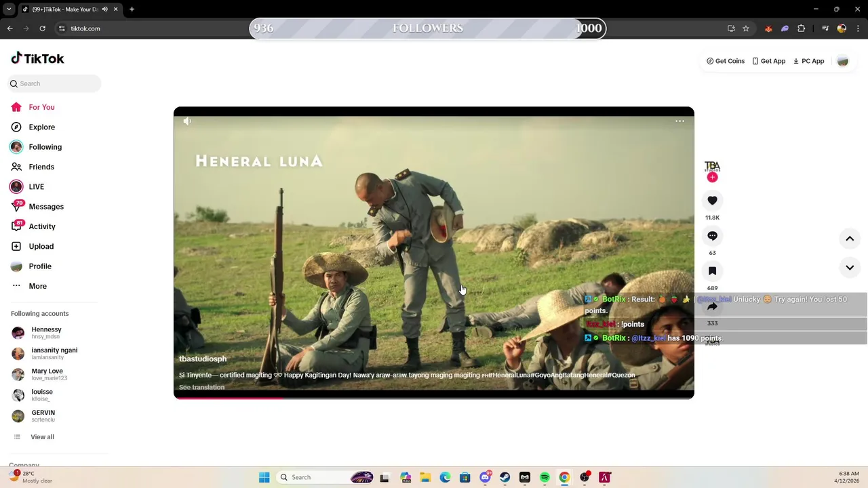Screen dimensions: 868x488
Task: Open Chrome media controls icon
Action: (x=825, y=28)
